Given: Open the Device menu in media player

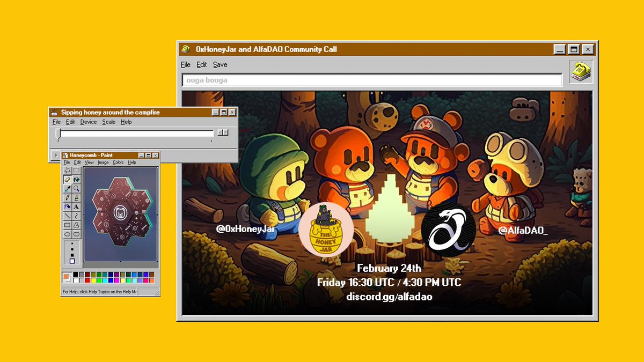Looking at the screenshot, I should [89, 122].
